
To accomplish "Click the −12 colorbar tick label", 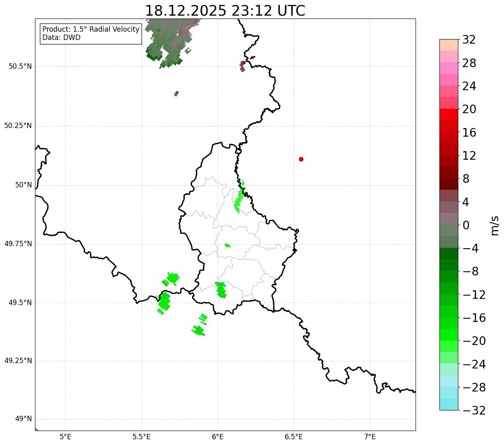I will (x=474, y=295).
